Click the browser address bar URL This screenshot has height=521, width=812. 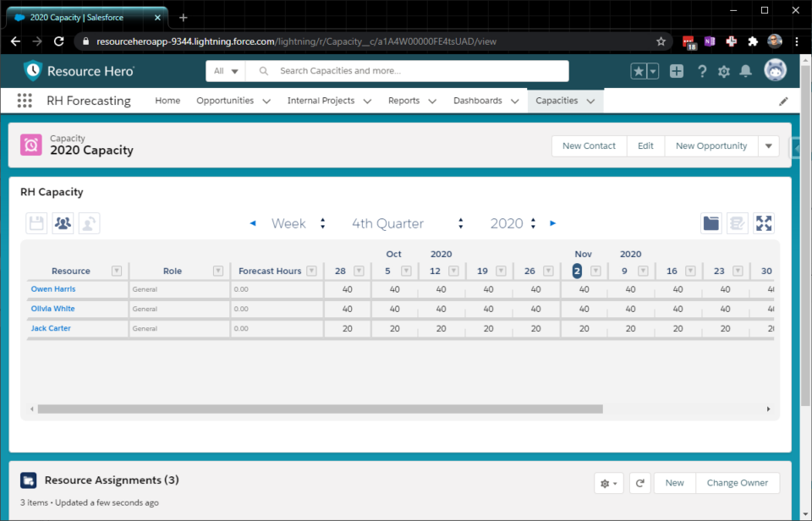click(296, 41)
